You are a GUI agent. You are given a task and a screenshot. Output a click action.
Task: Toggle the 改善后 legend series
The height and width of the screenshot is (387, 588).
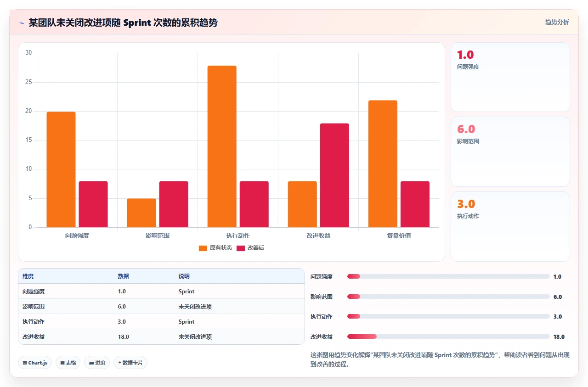(x=250, y=248)
